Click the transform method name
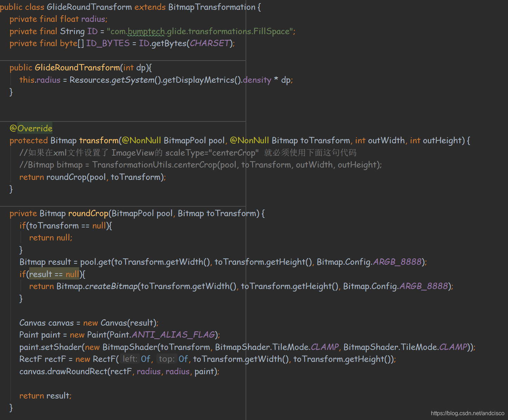Image resolution: width=508 pixels, height=420 pixels. pos(99,140)
